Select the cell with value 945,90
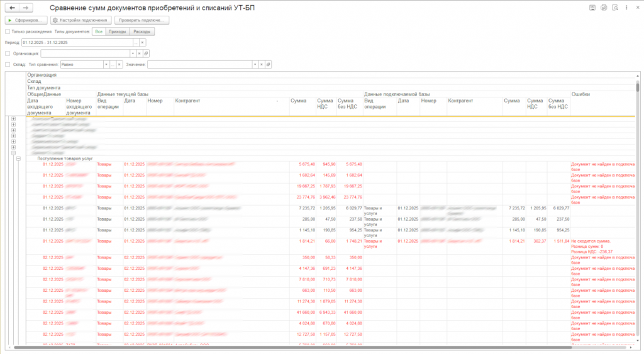The height and width of the screenshot is (354, 644). (x=326, y=167)
